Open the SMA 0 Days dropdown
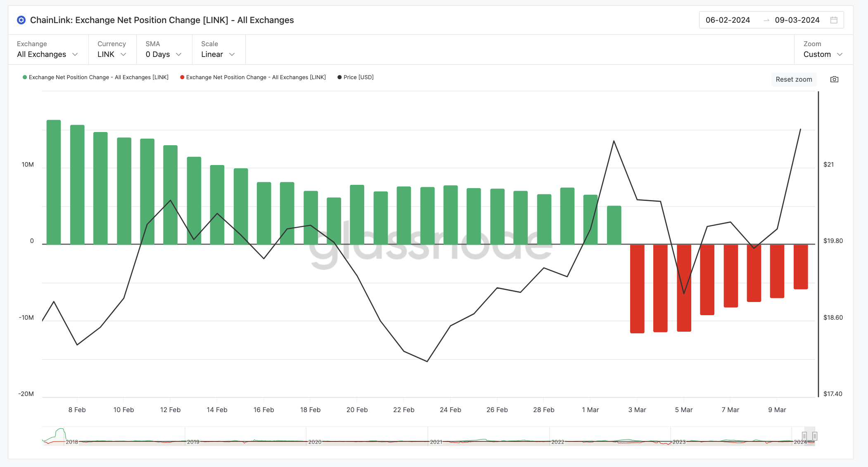The height and width of the screenshot is (467, 868). tap(164, 54)
